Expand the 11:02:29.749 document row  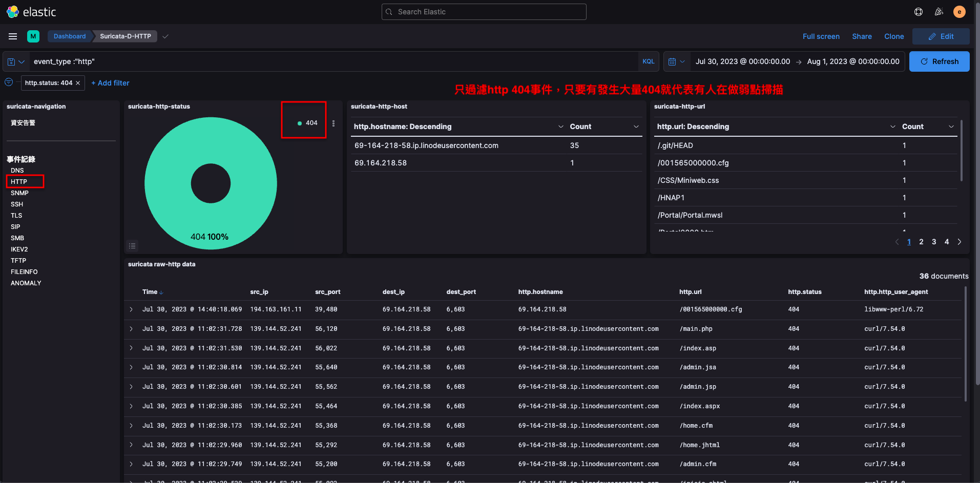click(x=132, y=464)
